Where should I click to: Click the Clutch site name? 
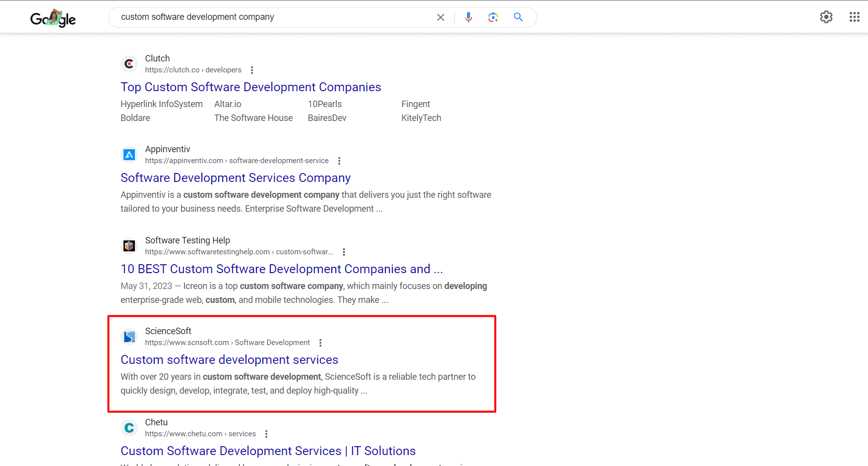pyautogui.click(x=158, y=58)
